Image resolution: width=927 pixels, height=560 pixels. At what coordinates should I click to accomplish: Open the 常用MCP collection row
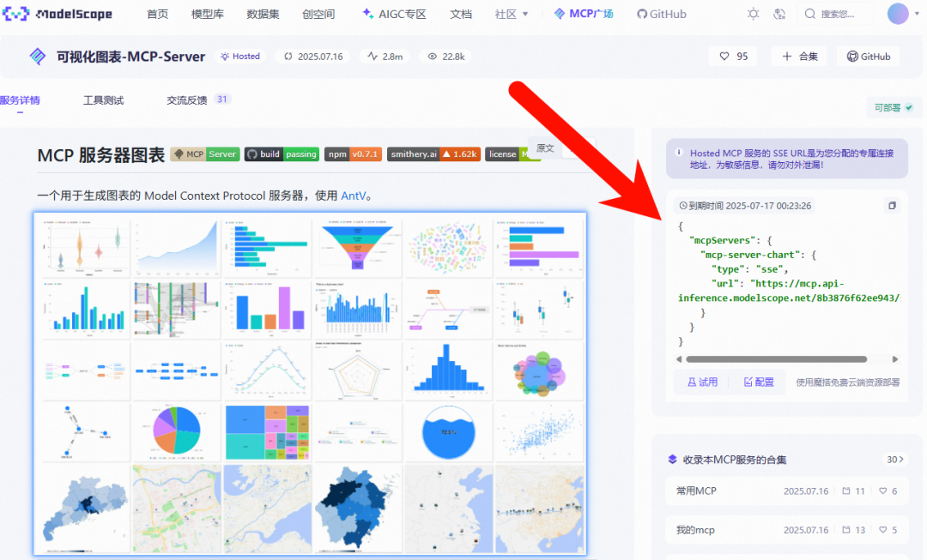tap(787, 491)
